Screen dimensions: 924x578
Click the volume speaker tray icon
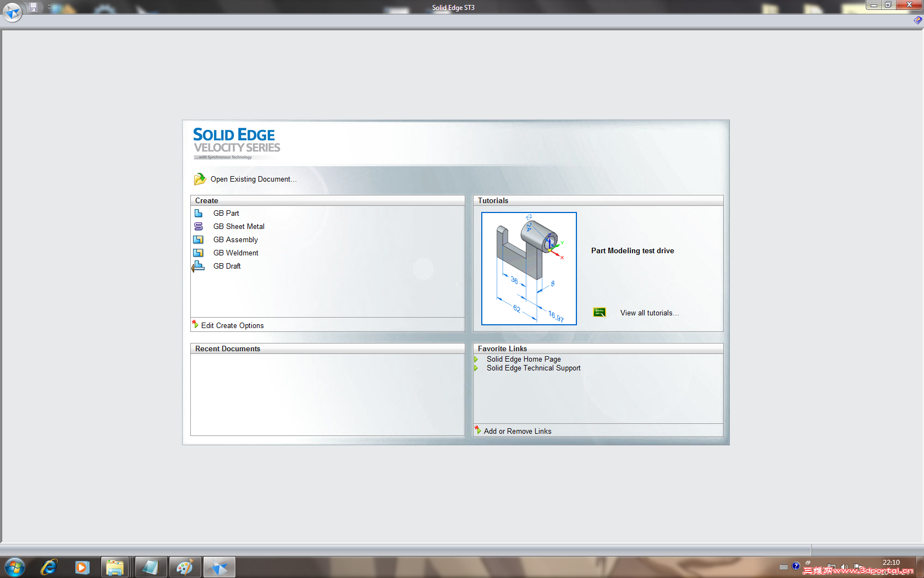pos(844,566)
